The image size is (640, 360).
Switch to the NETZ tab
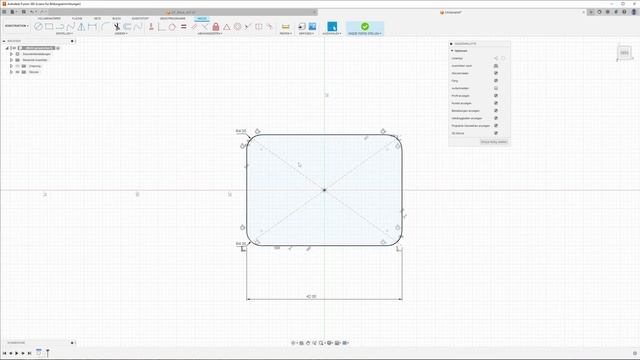pos(97,18)
